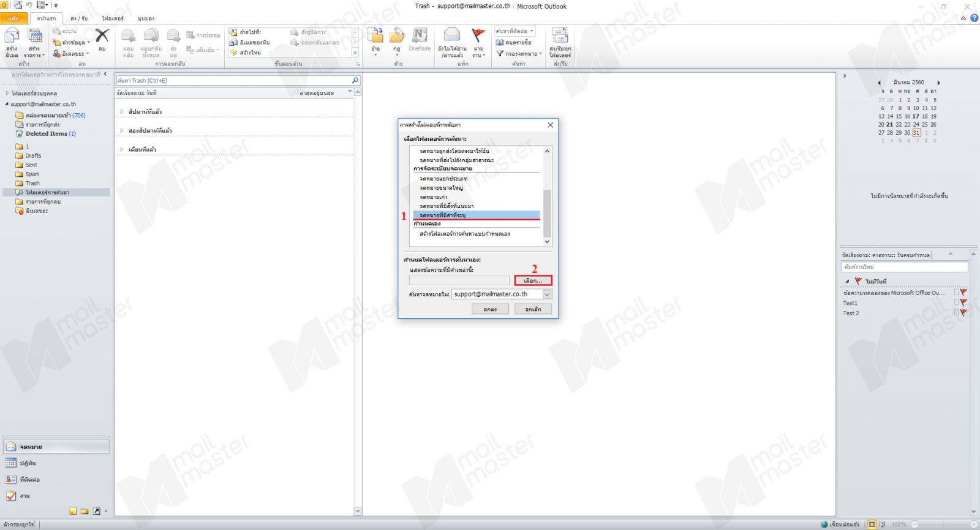The width and height of the screenshot is (980, 530).
Task: Collapse the support@mailmaster.co.th account tree
Action: click(7, 104)
